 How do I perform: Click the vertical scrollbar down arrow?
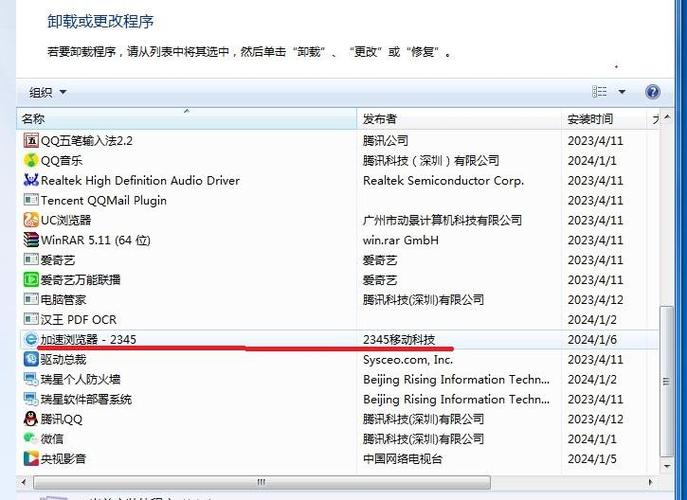[x=667, y=466]
